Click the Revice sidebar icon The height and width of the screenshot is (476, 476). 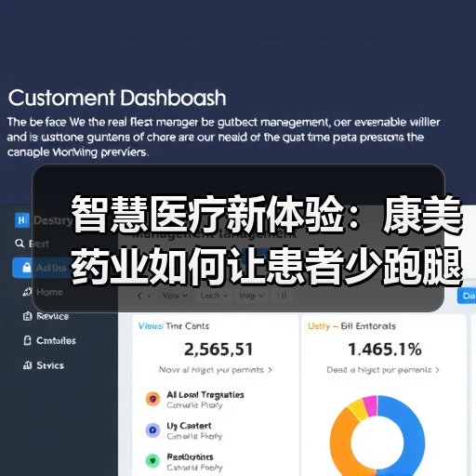(x=27, y=316)
